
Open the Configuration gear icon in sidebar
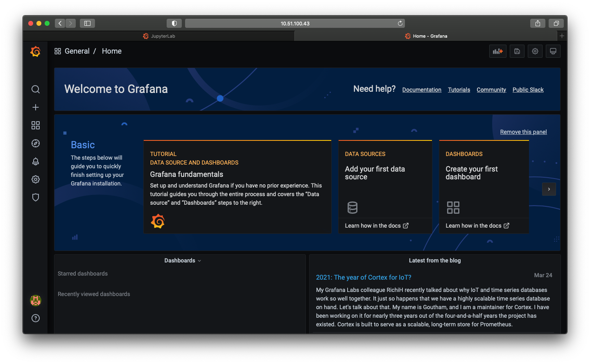[36, 179]
